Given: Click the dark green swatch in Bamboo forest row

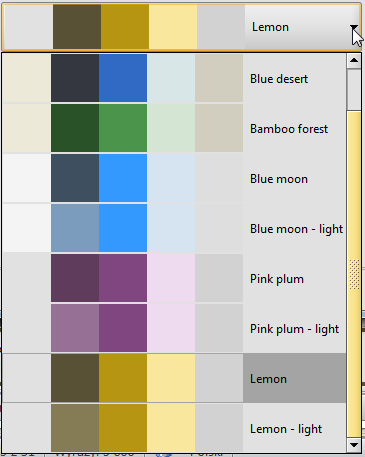Looking at the screenshot, I should click(x=75, y=128).
